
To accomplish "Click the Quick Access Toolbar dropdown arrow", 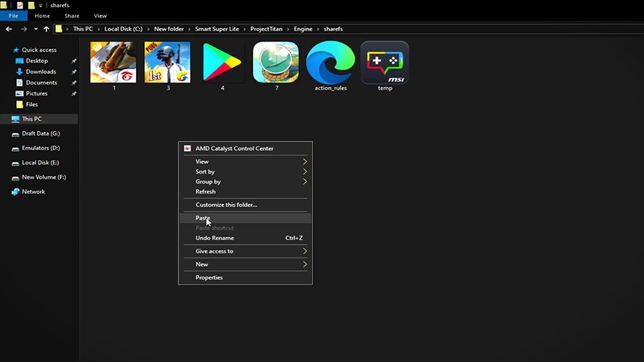I will click(x=40, y=5).
